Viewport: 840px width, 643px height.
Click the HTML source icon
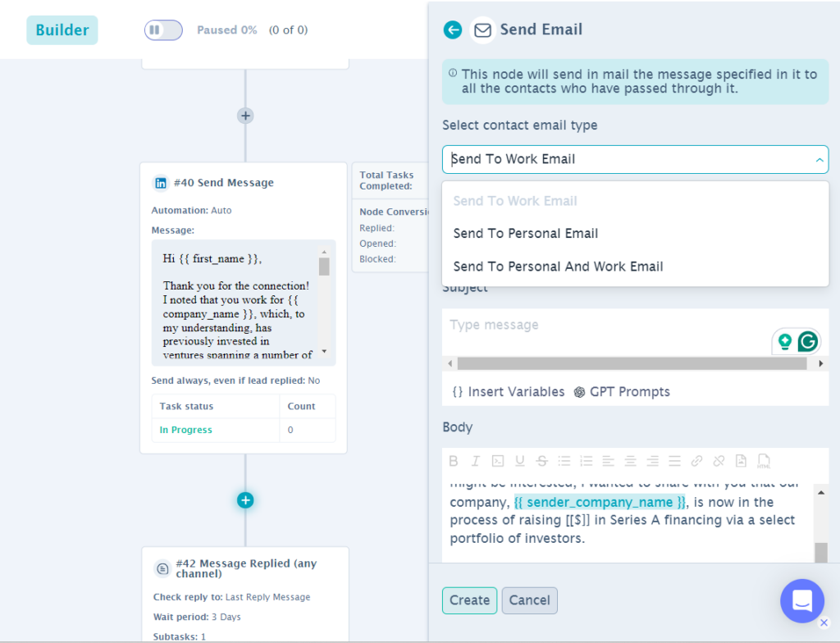[764, 461]
